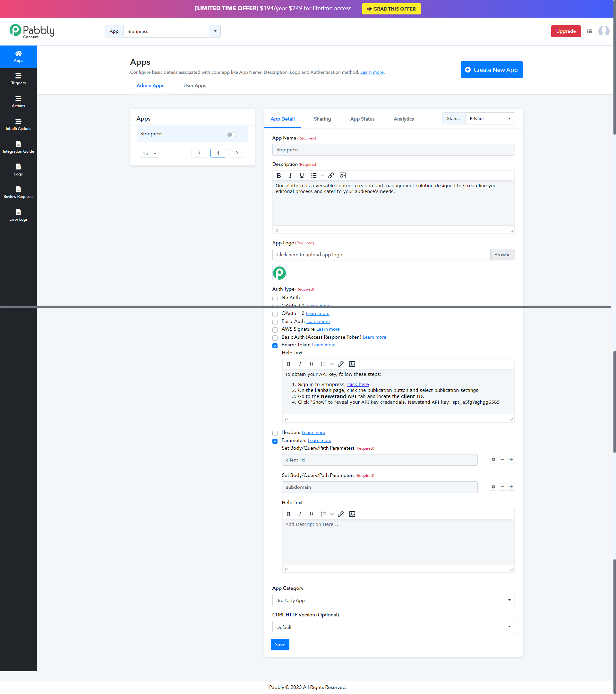616x694 pixels.
Task: Open Inbuilt Actions in the sidebar
Action: [x=18, y=124]
